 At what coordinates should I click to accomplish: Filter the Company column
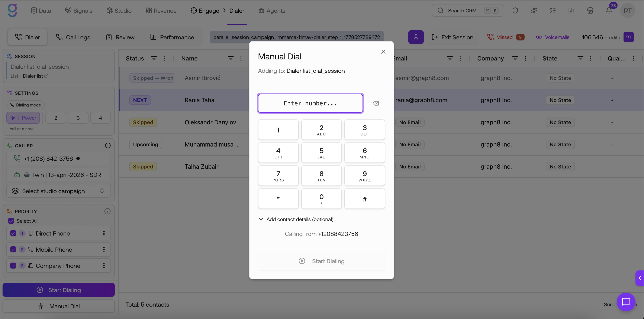[x=515, y=58]
